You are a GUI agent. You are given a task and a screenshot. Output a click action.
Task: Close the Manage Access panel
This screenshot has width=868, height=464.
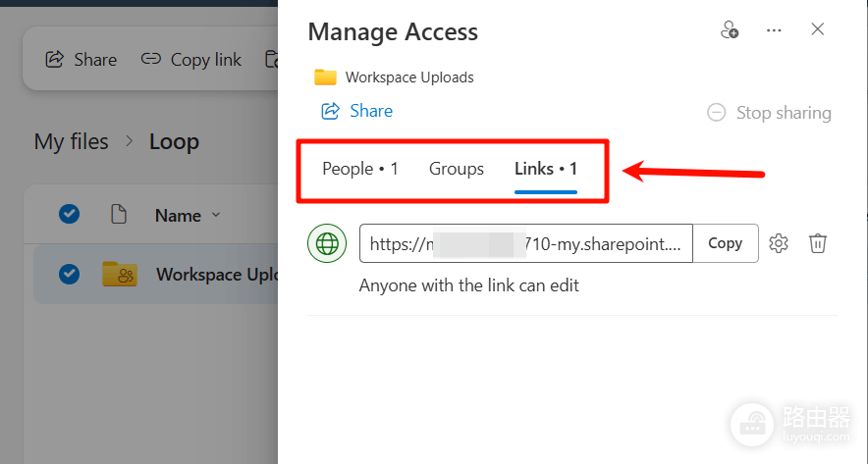[x=818, y=29]
